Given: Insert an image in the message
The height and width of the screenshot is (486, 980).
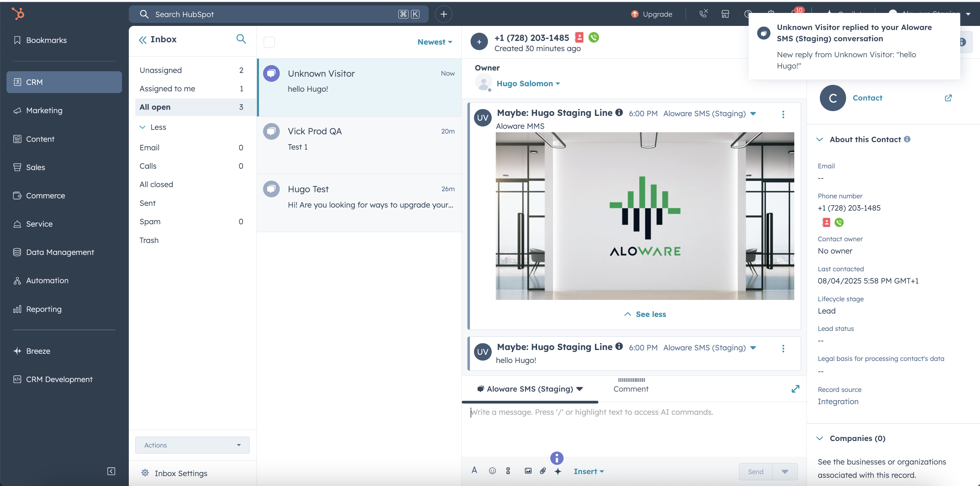Looking at the screenshot, I should [x=528, y=471].
